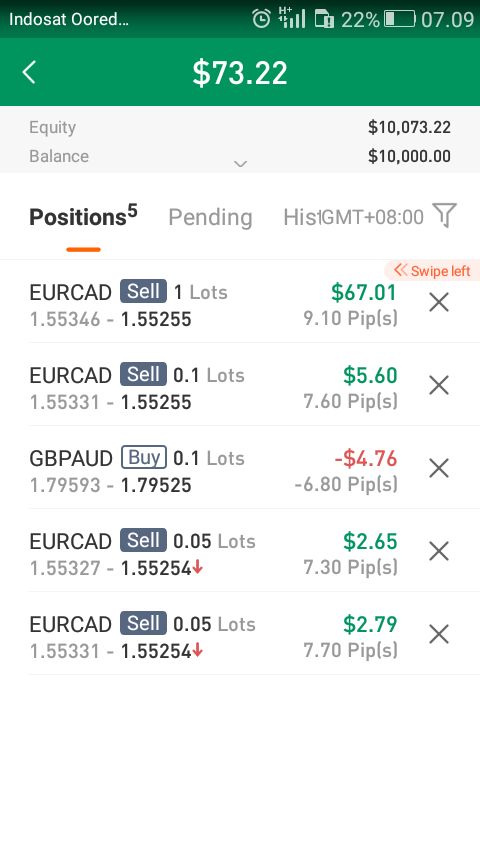This screenshot has width=480, height=854.
Task: Tap the GMT+08:00 timezone label
Action: pos(372,217)
